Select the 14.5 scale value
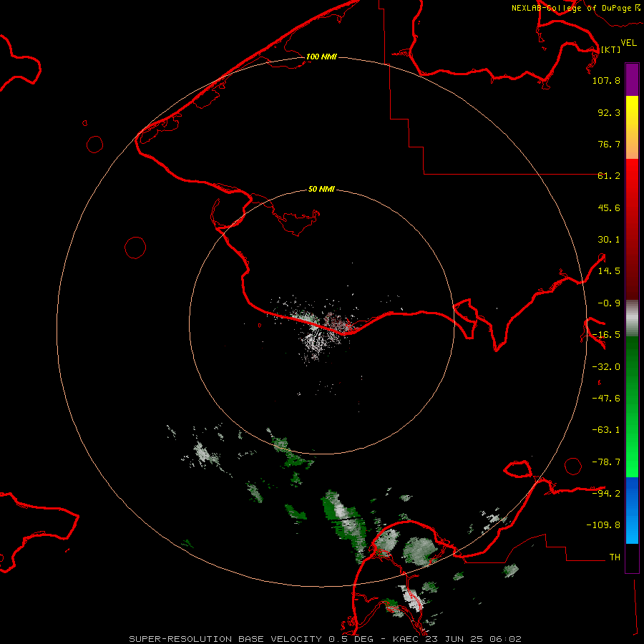Viewport: 644px width, 644px height. 609,271
